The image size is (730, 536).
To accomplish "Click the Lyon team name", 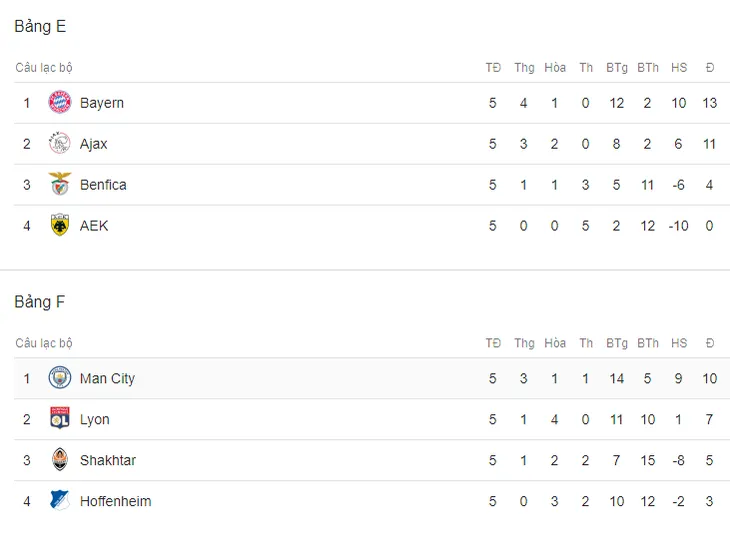I will pyautogui.click(x=95, y=420).
